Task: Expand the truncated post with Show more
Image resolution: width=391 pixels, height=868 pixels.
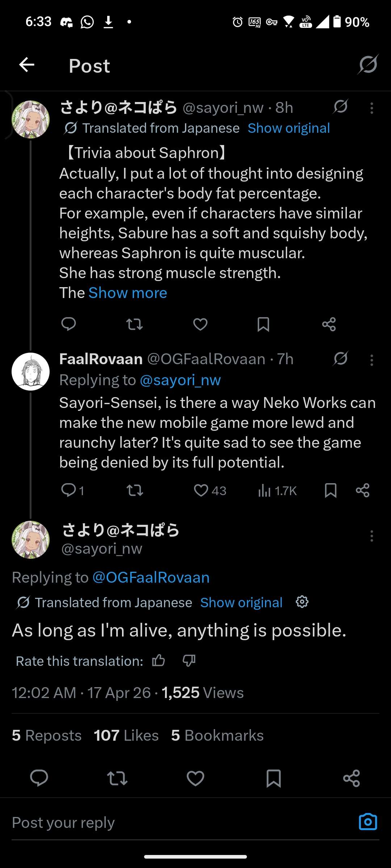Action: tap(128, 293)
